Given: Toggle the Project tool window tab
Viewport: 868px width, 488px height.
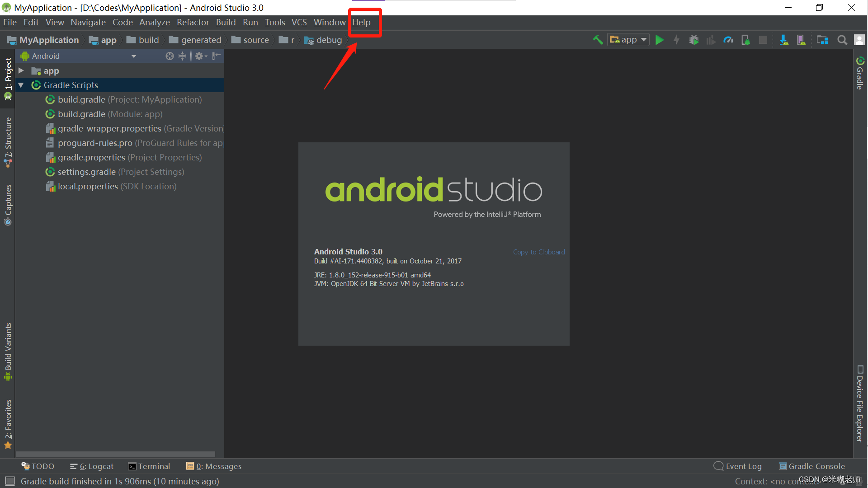Looking at the screenshot, I should 8,77.
